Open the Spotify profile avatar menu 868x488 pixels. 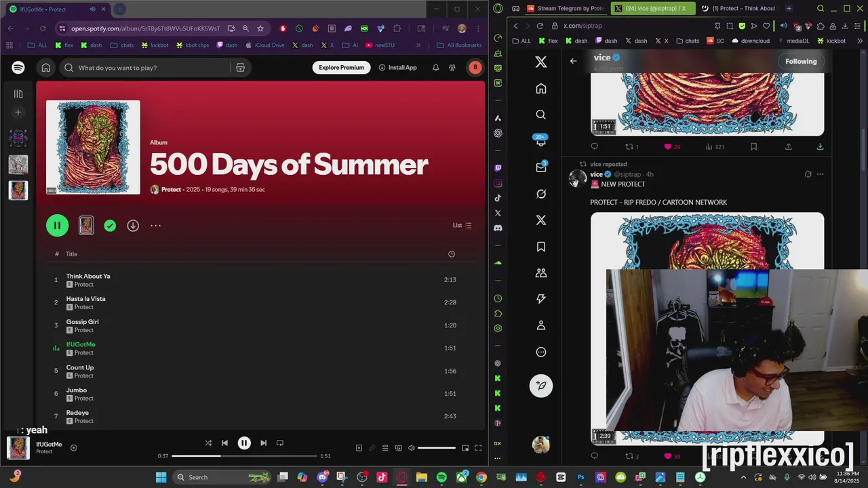[475, 68]
